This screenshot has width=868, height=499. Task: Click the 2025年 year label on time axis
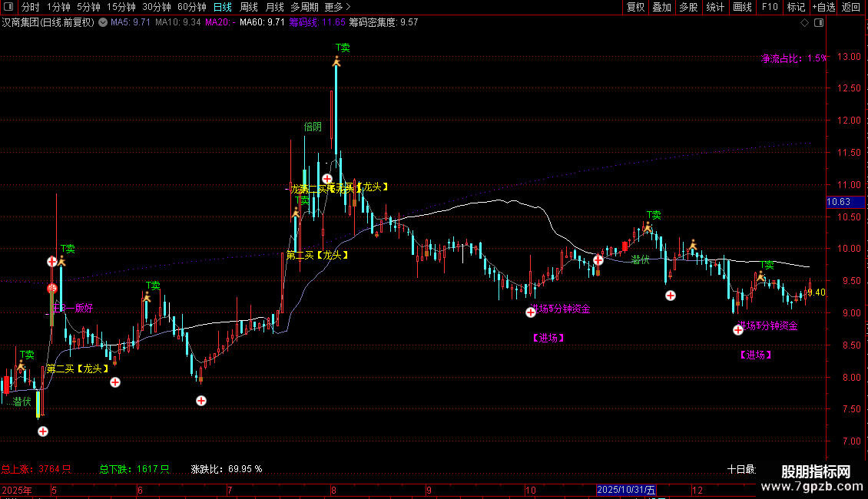point(17,490)
